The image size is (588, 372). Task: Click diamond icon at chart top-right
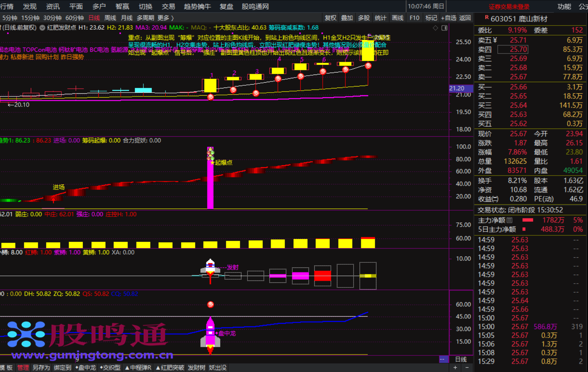pos(435,28)
